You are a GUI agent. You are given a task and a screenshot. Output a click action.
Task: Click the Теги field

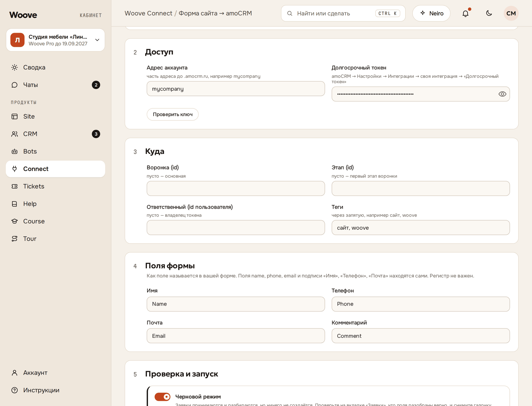(x=421, y=228)
